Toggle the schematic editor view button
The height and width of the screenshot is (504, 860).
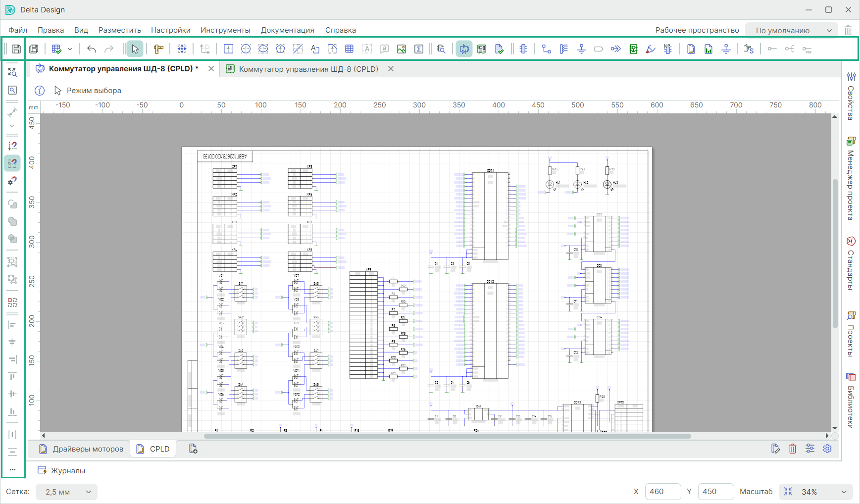pyautogui.click(x=464, y=49)
